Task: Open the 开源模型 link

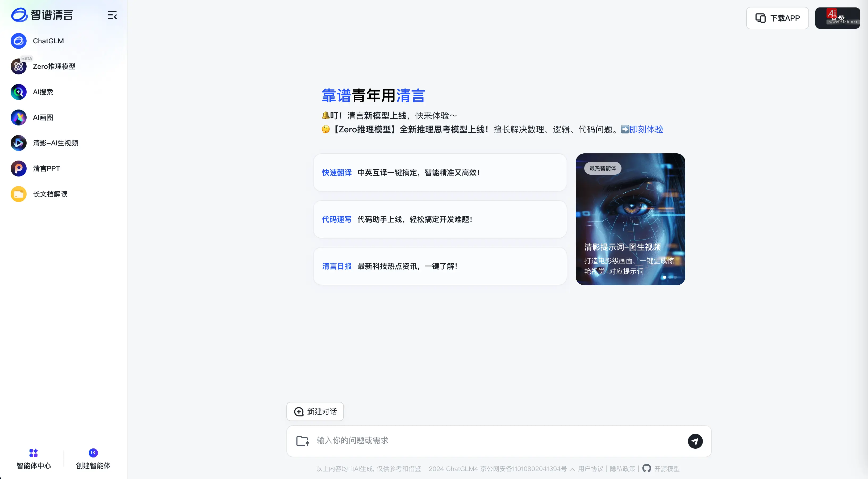Action: [667, 469]
